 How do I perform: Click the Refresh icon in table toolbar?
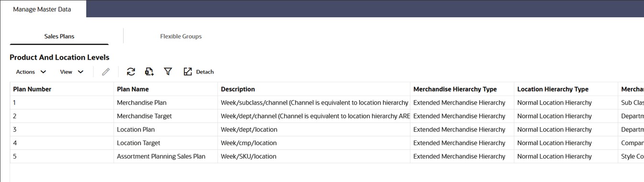tap(131, 72)
